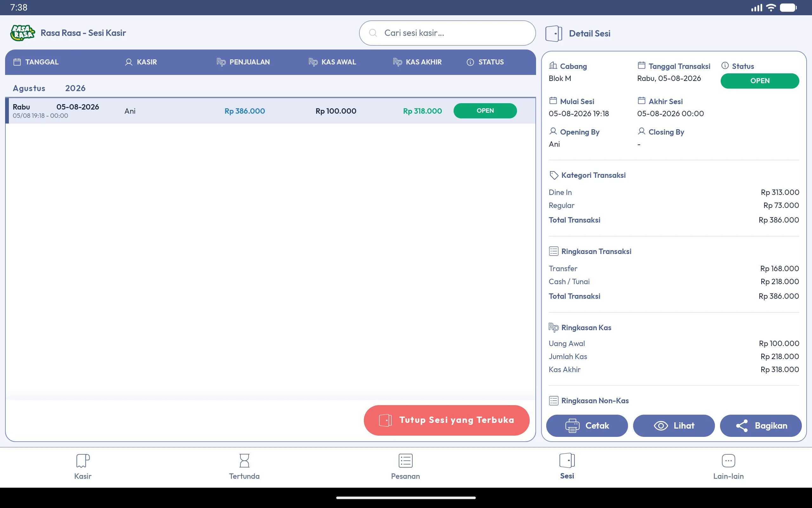Click the Rp icon beside Ringkasan Kas
This screenshot has height=508, width=812.
point(553,327)
